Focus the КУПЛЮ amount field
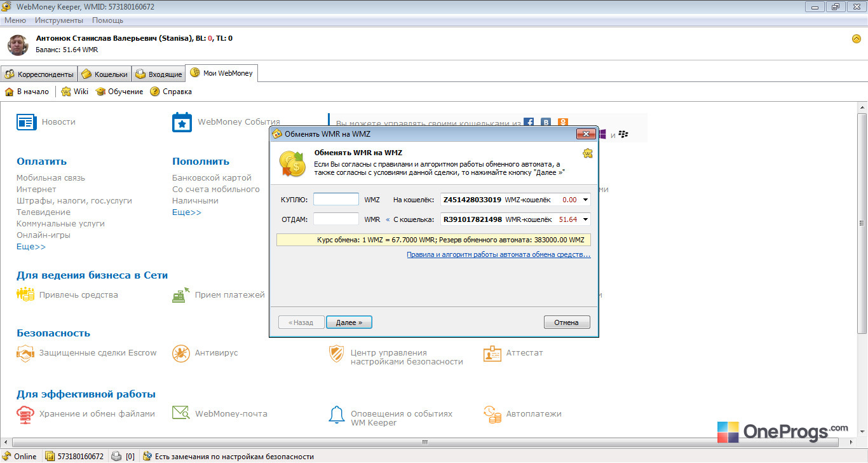Screen dimensions: 868x463 [336, 200]
